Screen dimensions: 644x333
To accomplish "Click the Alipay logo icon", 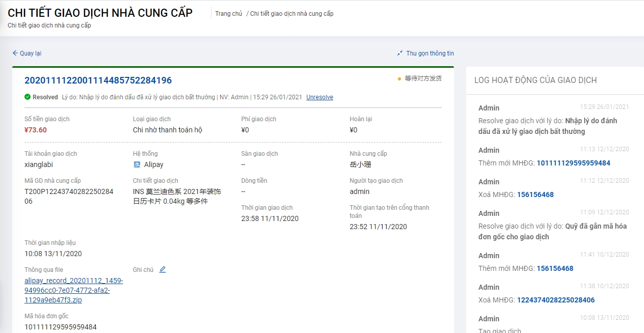I will (x=137, y=164).
